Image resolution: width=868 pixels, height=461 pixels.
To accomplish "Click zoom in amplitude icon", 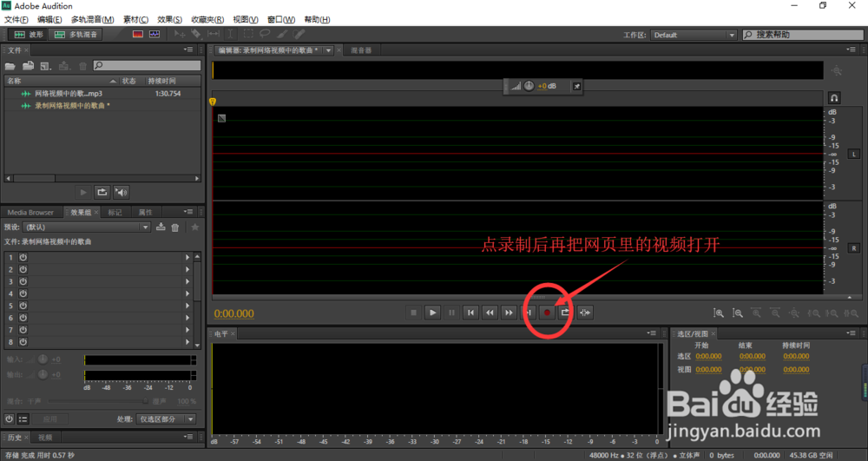I will pyautogui.click(x=719, y=313).
